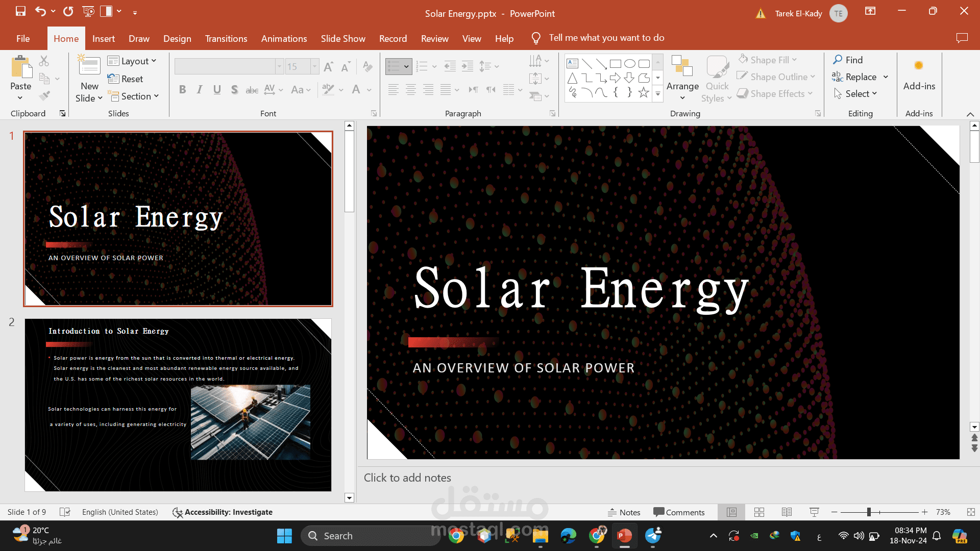Clear all formatting icon
This screenshot has height=551, width=980.
point(367,66)
